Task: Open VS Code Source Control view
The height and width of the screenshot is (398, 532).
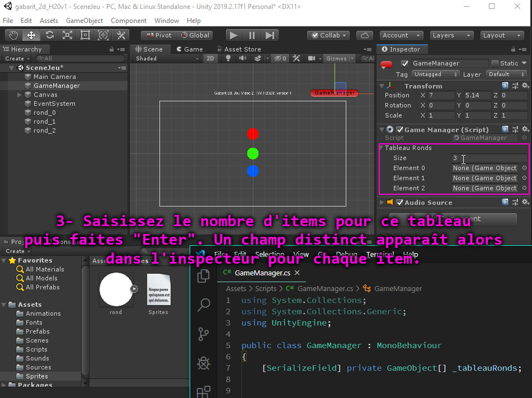Action: [204, 334]
